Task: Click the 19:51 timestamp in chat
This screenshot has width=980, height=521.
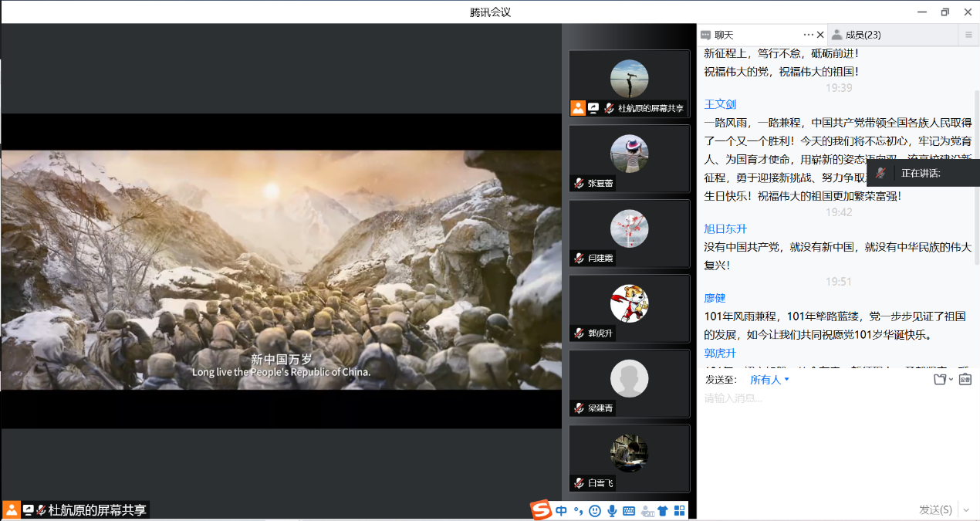Action: tap(839, 282)
